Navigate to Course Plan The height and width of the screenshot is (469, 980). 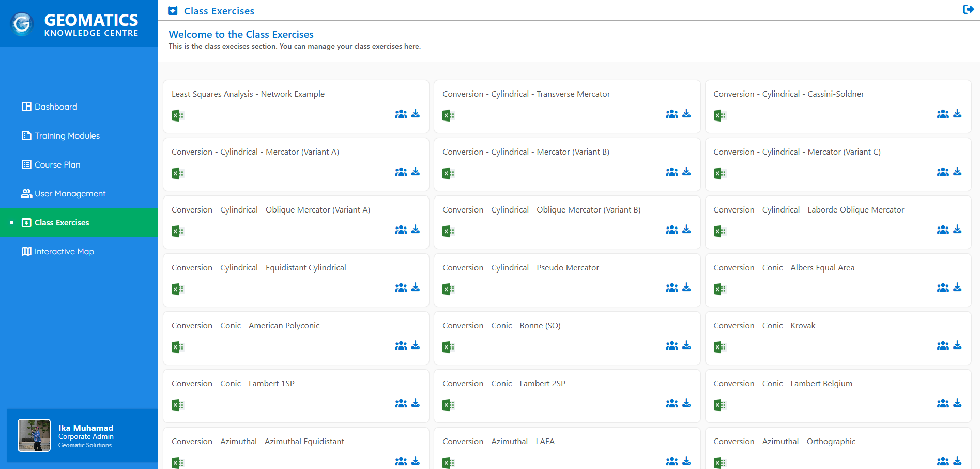57,164
